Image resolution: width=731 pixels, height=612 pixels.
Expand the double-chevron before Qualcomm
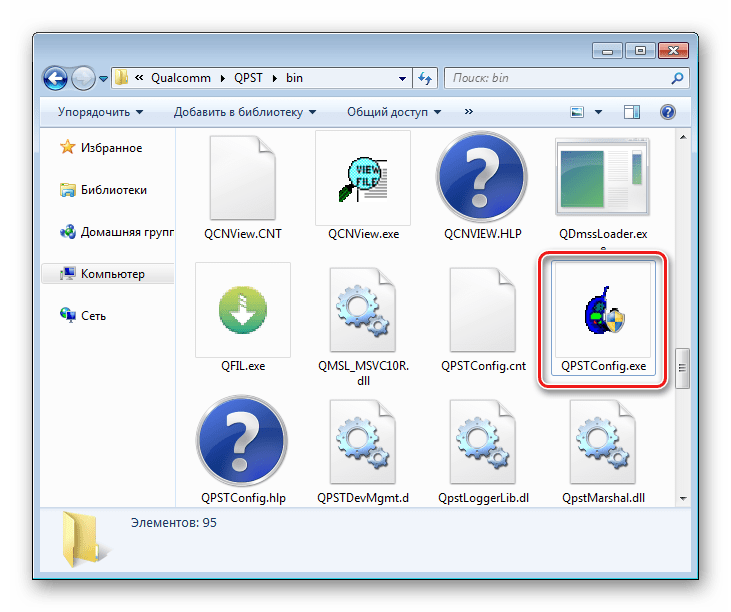(139, 78)
